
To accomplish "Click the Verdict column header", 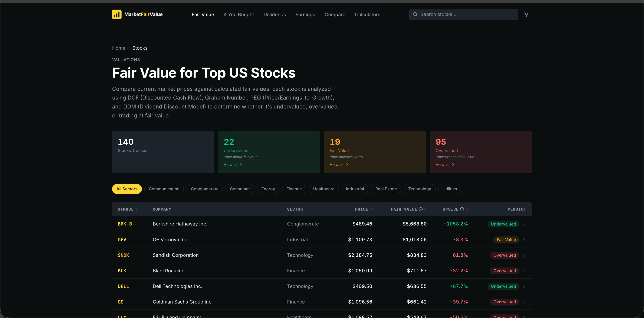I will click(517, 209).
